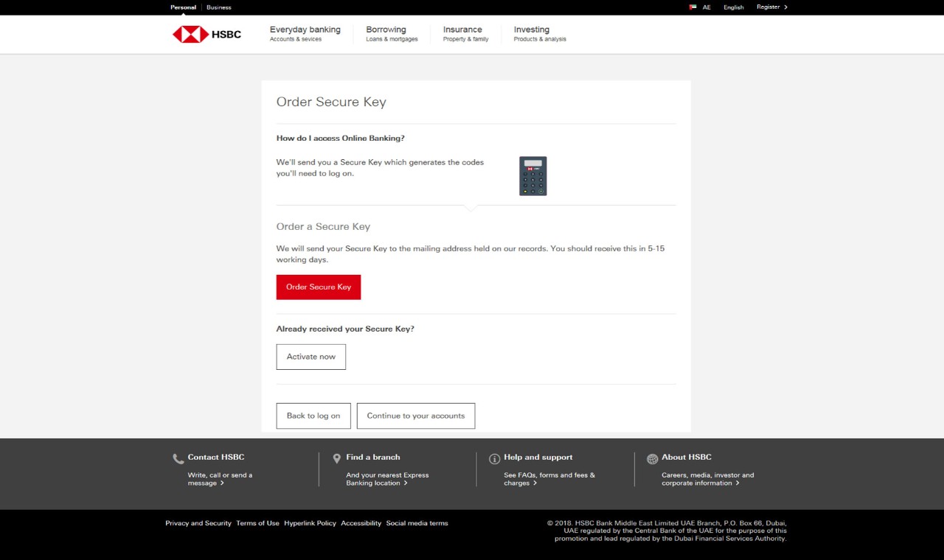Screen dimensions: 944x560
Task: Switch to the Personal tab
Action: (183, 7)
